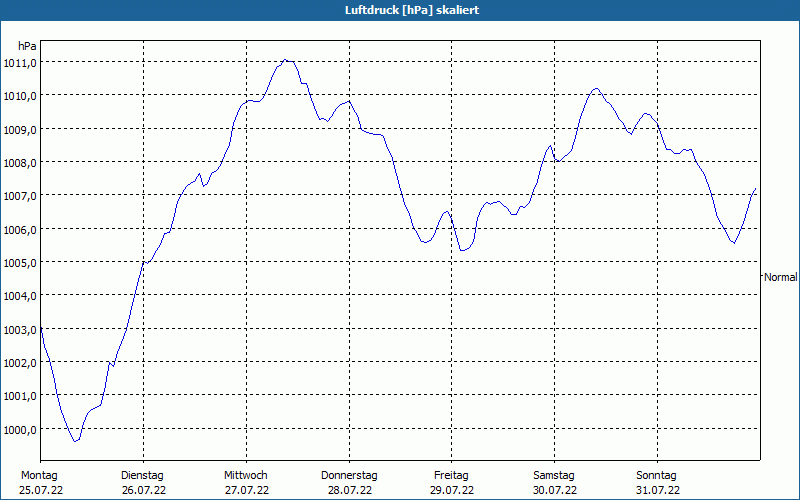
Task: Select the 'hPa' unit label
Action: (27, 46)
